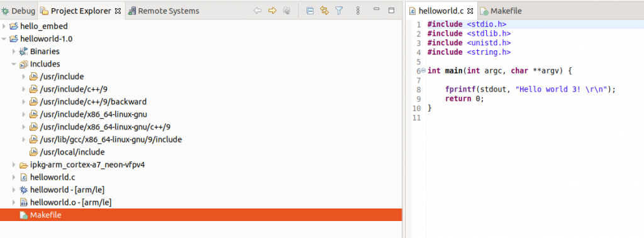The width and height of the screenshot is (644, 238).
Task: Open the Makefile editor tab
Action: 501,11
